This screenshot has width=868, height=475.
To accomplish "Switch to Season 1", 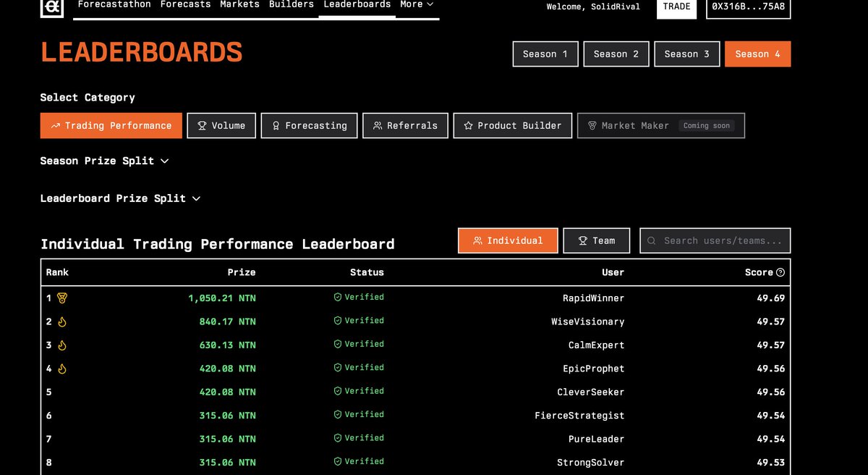I will pos(545,54).
